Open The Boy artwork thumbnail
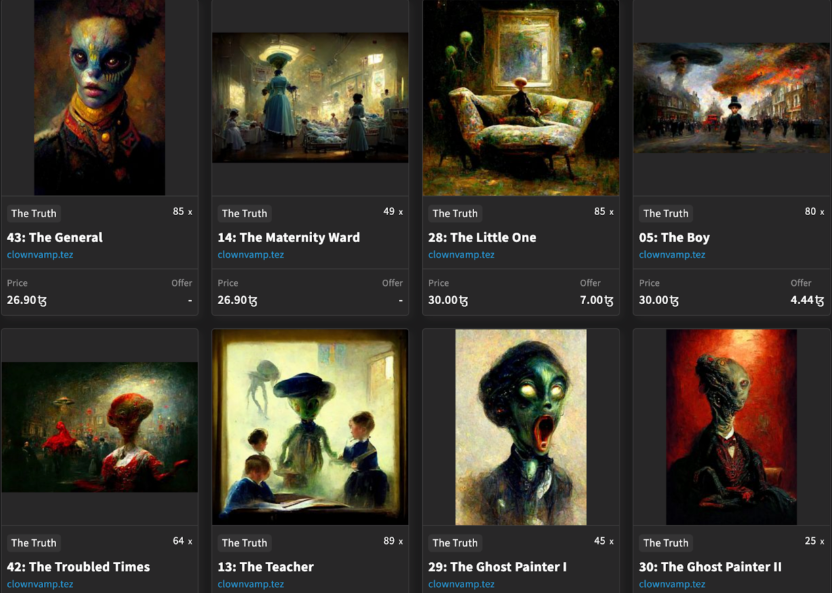Screen dimensions: 832x595 point(732,98)
